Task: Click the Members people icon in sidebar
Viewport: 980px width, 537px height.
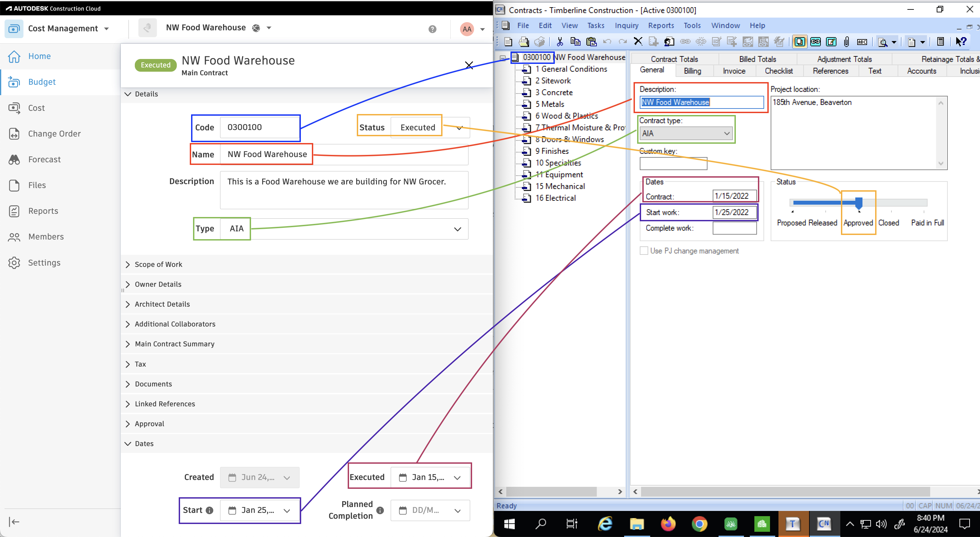Action: pyautogui.click(x=14, y=237)
